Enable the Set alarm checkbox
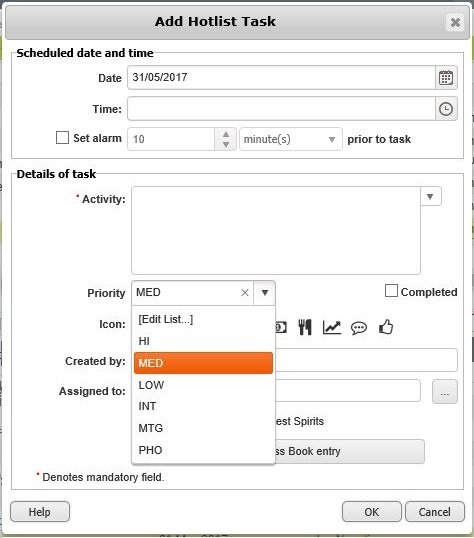Screen dimensions: 474x538 tap(62, 138)
